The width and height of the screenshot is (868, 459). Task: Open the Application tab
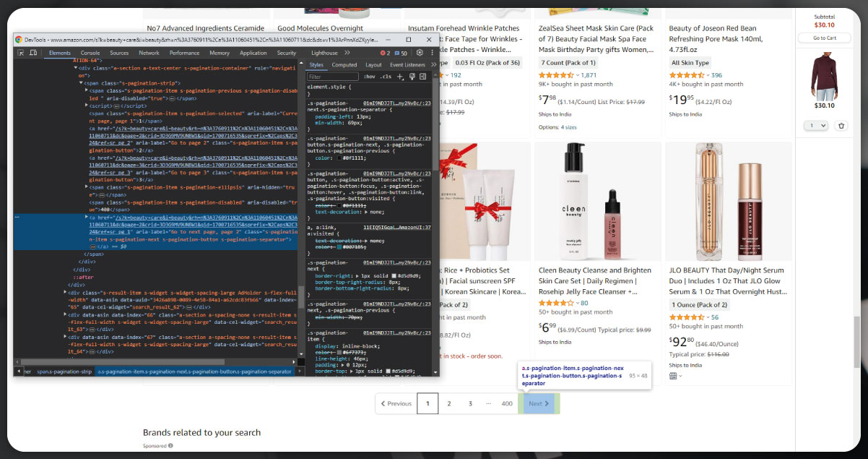[x=253, y=53]
